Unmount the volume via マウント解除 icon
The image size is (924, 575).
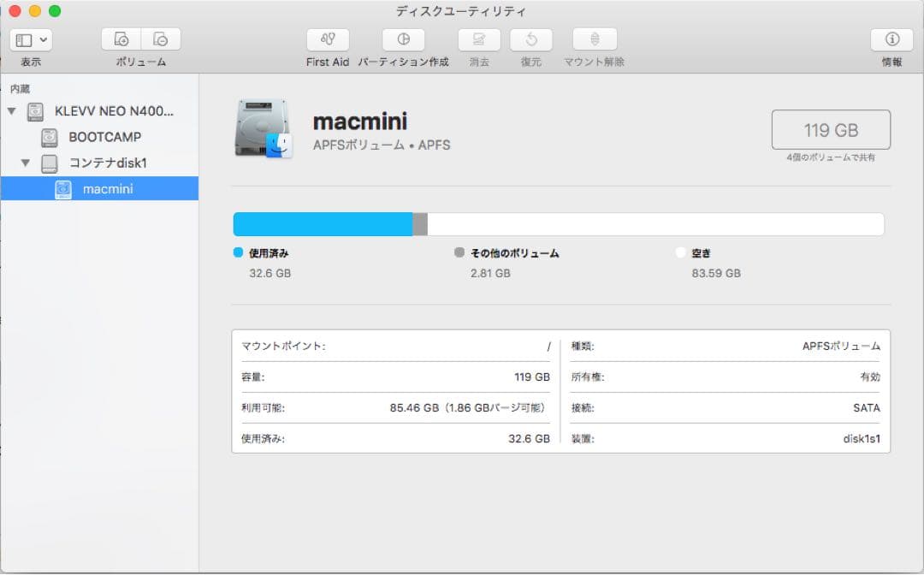pyautogui.click(x=595, y=39)
